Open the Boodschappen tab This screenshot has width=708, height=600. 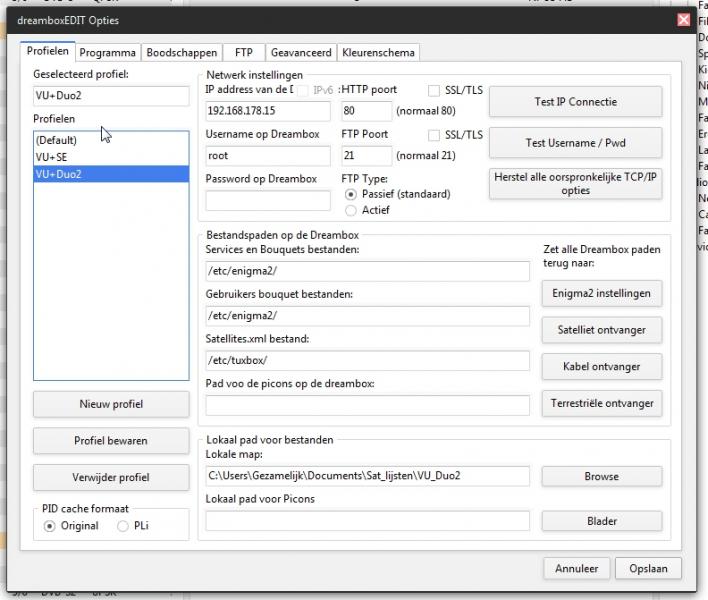pos(181,52)
